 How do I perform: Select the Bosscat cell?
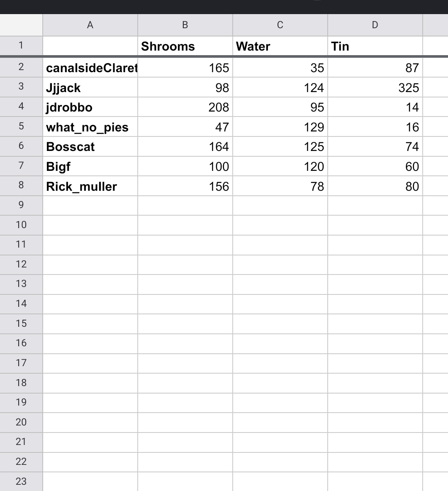90,147
